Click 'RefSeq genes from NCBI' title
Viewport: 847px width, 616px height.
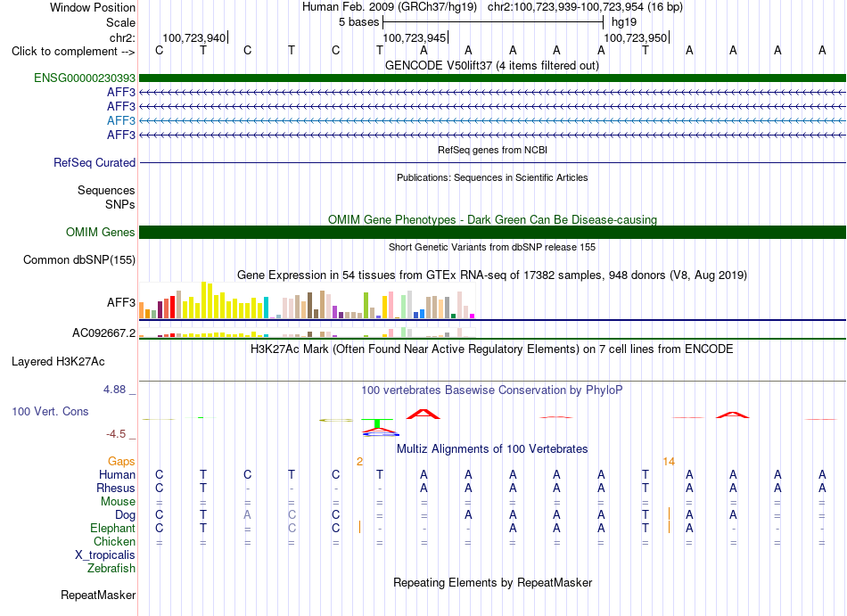[x=492, y=150]
